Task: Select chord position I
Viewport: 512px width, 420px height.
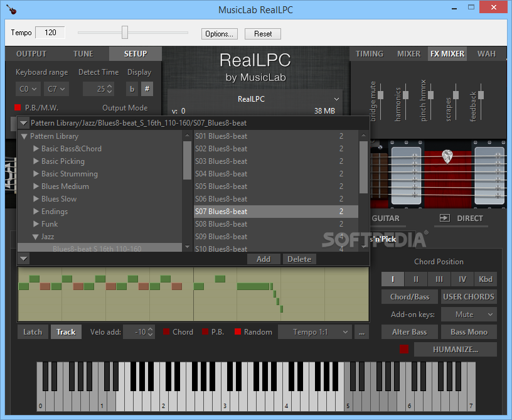Action: click(393, 279)
